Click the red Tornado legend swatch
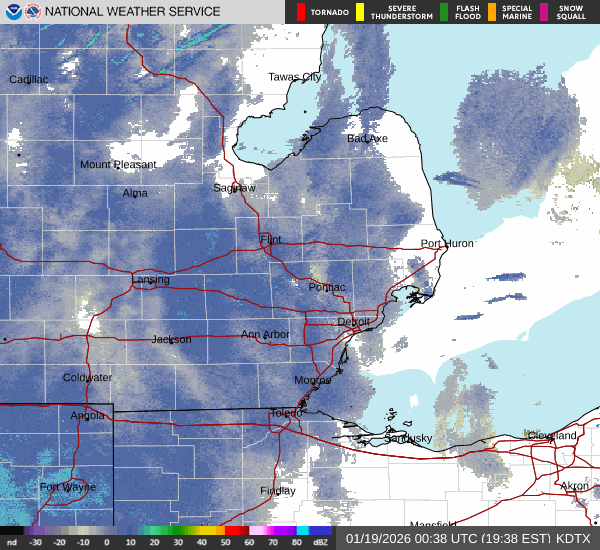Image resolution: width=600 pixels, height=550 pixels. [x=300, y=12]
